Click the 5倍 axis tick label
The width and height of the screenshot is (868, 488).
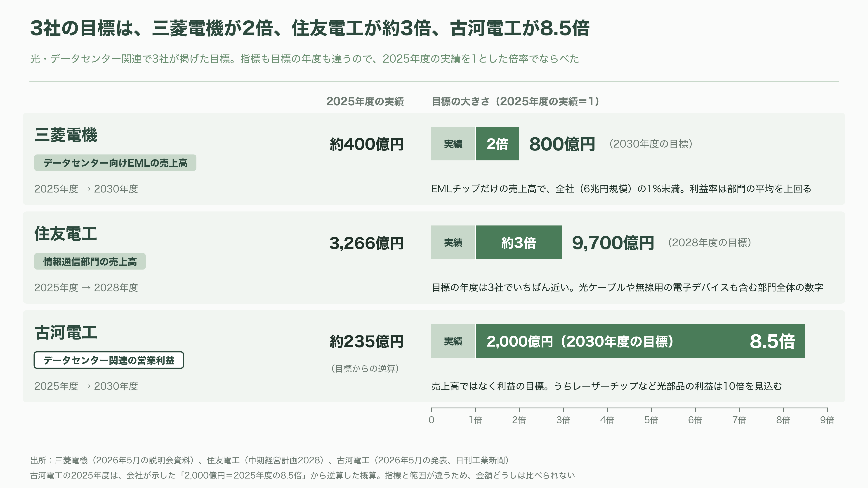coord(651,420)
